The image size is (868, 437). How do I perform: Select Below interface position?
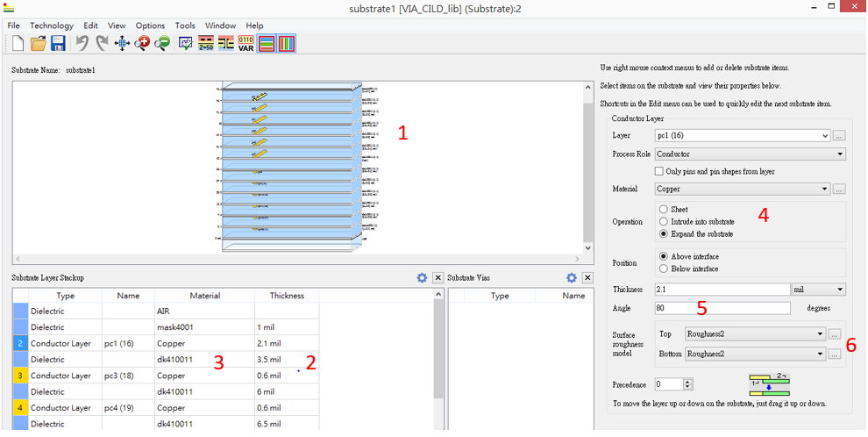click(663, 269)
